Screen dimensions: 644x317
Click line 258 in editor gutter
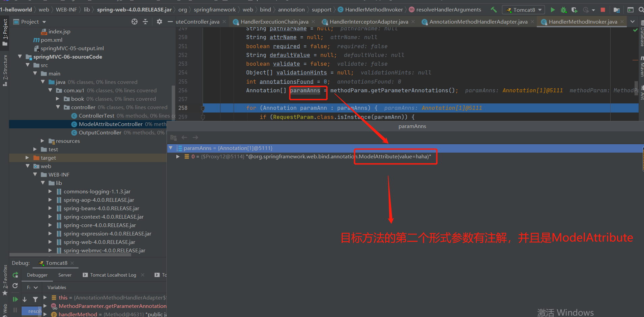point(183,108)
